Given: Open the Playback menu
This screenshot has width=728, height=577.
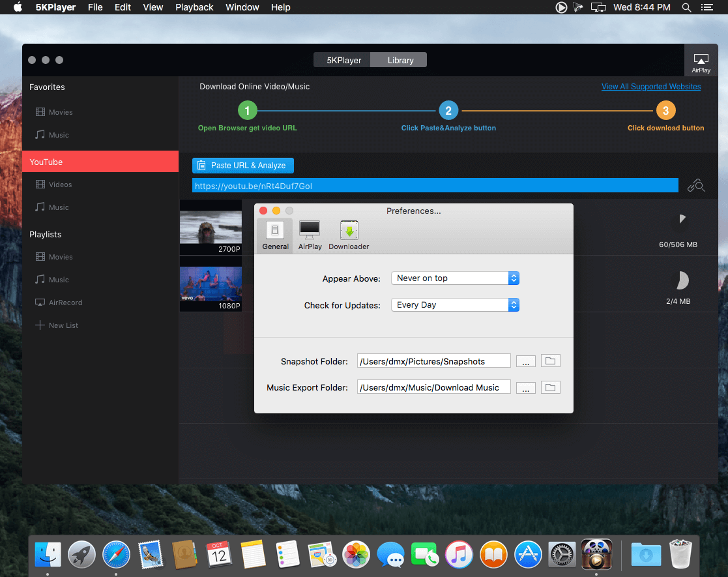Looking at the screenshot, I should (x=194, y=7).
